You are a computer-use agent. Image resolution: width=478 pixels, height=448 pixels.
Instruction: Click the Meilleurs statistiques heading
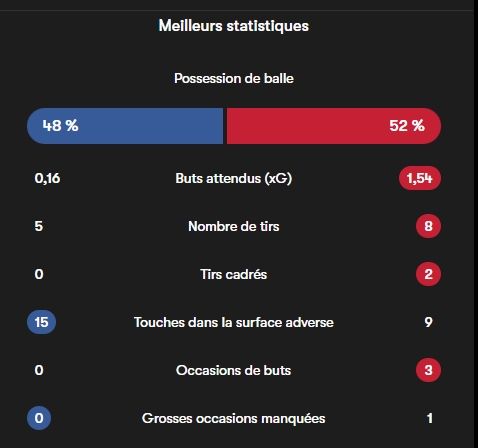pos(234,26)
